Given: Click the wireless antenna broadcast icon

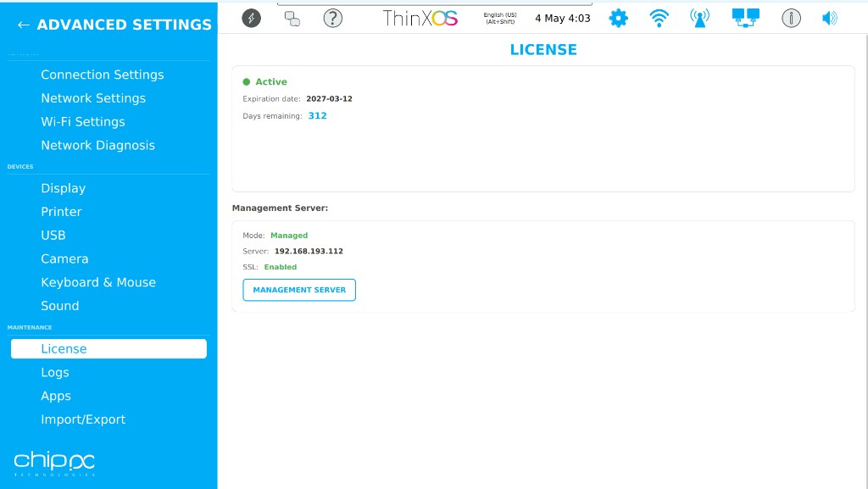Looking at the screenshot, I should [699, 19].
